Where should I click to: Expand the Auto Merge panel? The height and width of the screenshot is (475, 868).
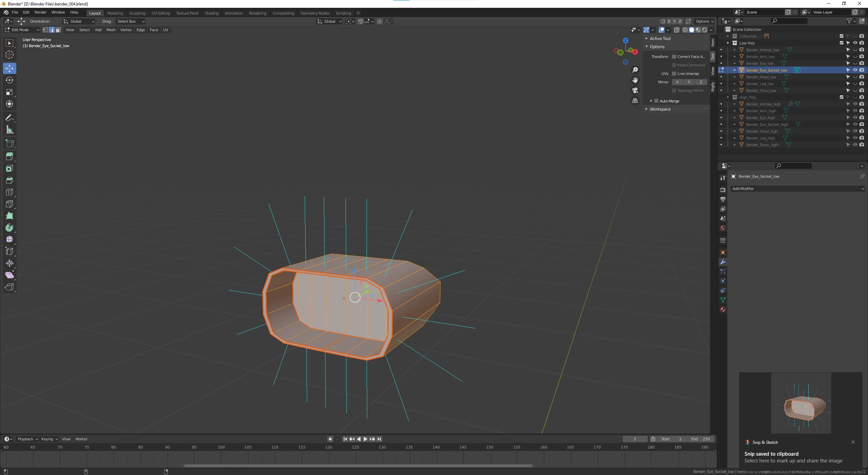click(x=651, y=101)
